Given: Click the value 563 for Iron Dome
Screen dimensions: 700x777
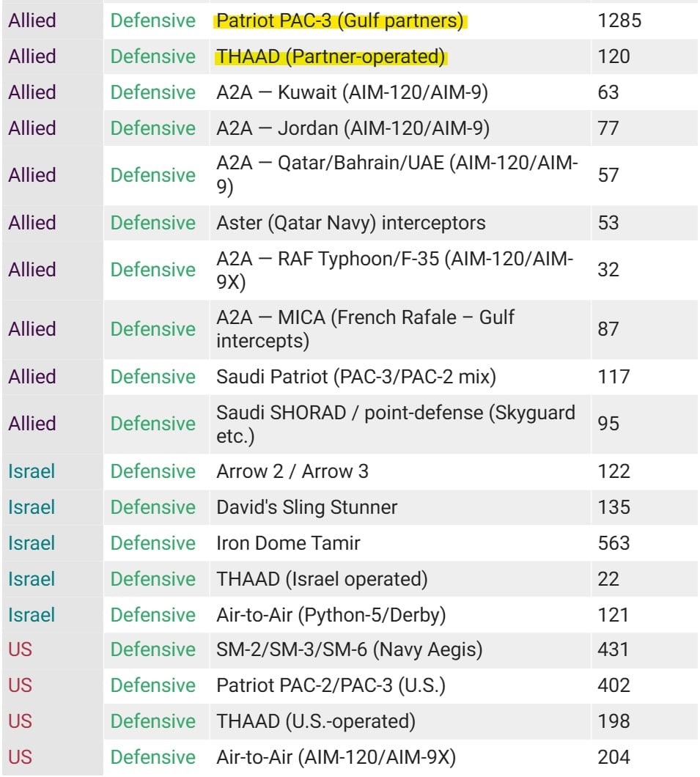Looking at the screenshot, I should pos(614,543).
